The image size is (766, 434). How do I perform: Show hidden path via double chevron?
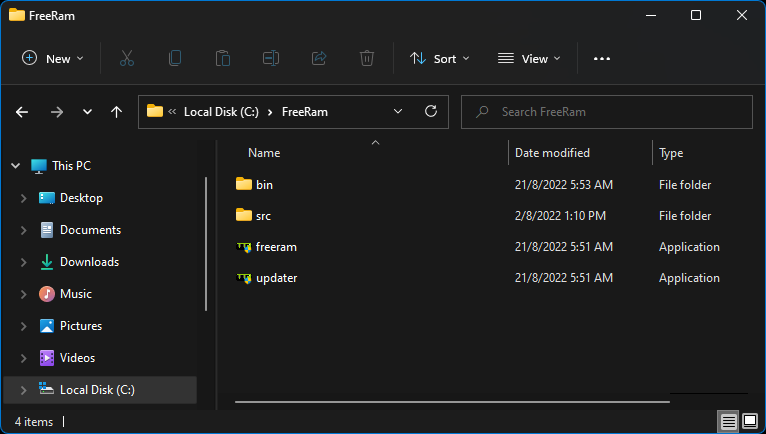click(x=172, y=112)
